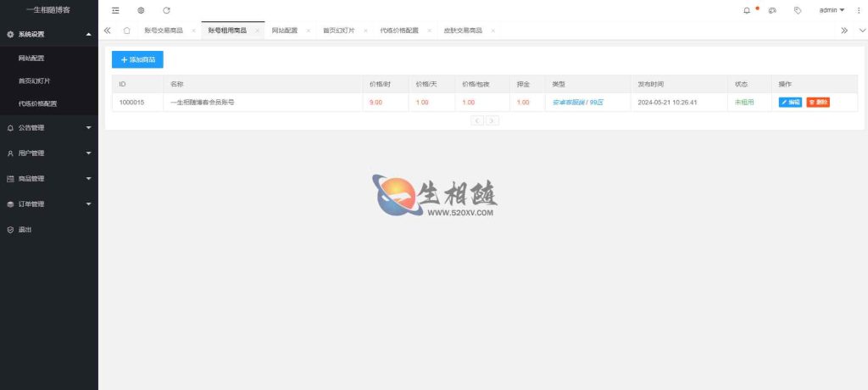Open the admin user dropdown
This screenshot has width=868, height=390.
[832, 10]
